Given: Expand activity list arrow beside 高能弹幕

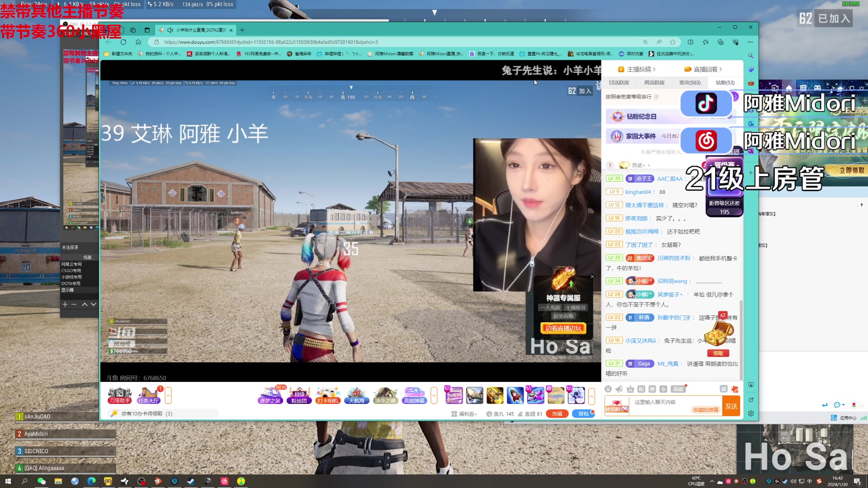Looking at the screenshot, I should (434, 395).
